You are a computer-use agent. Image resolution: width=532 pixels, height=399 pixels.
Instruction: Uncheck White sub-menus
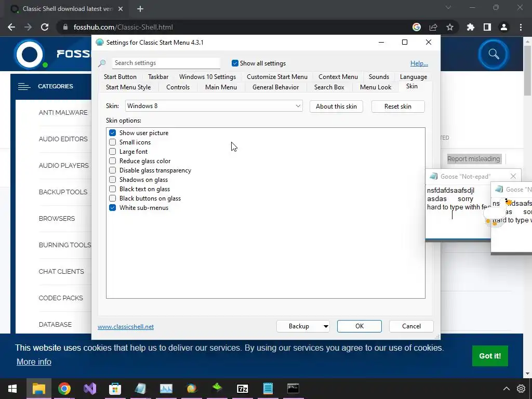(x=112, y=208)
